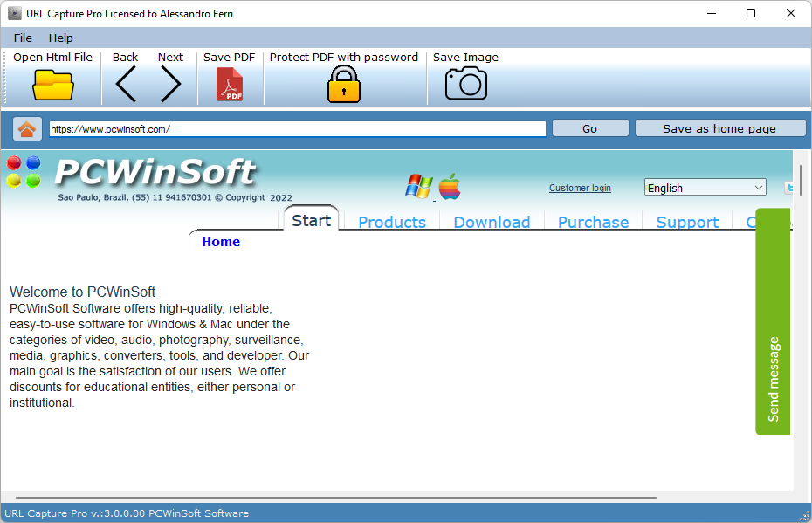This screenshot has width=812, height=523.
Task: Click the status bar version text
Action: [127, 513]
